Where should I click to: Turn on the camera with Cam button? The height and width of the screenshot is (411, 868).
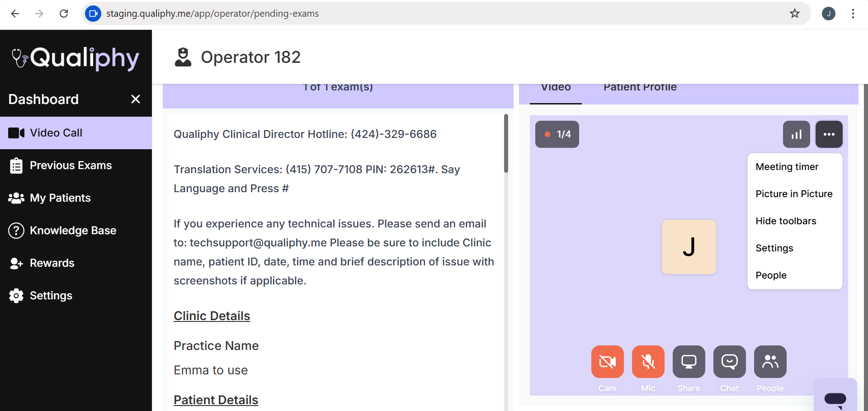[607, 362]
